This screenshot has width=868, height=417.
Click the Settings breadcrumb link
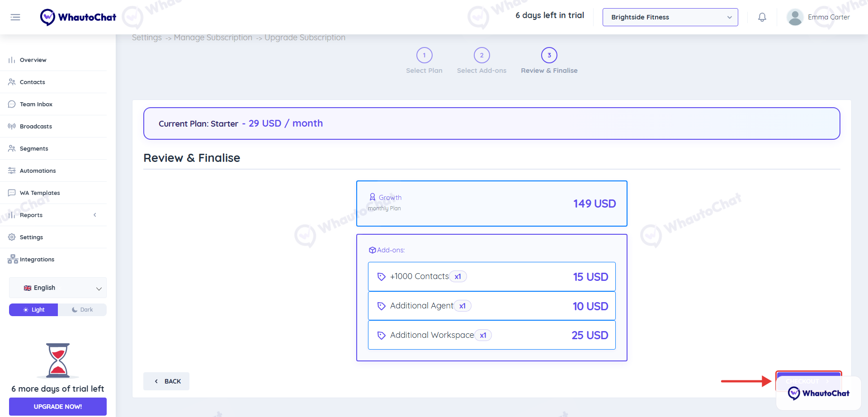(147, 38)
